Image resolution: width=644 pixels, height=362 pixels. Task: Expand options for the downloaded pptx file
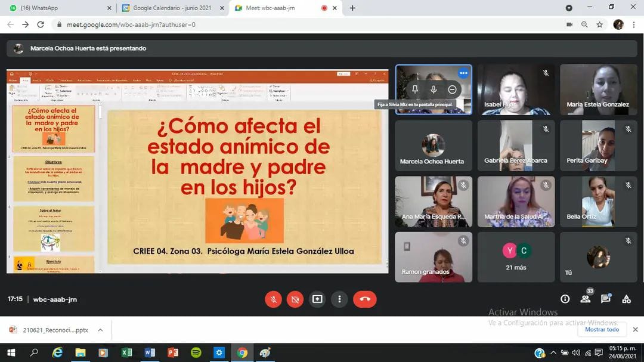100,330
